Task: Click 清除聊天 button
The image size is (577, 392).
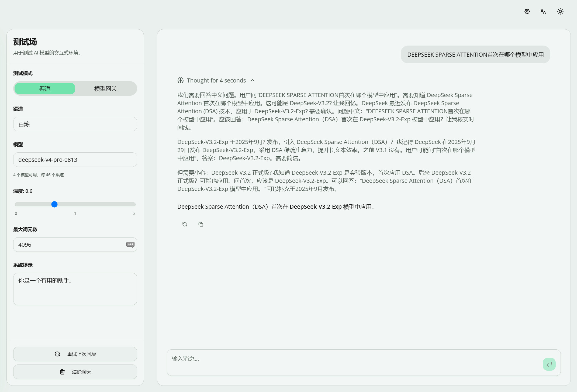Action: 75,372
